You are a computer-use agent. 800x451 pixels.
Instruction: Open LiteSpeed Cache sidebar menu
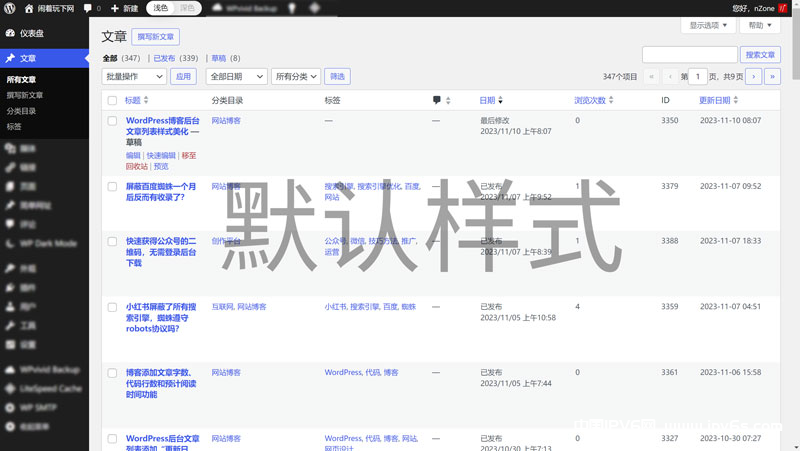(44, 389)
